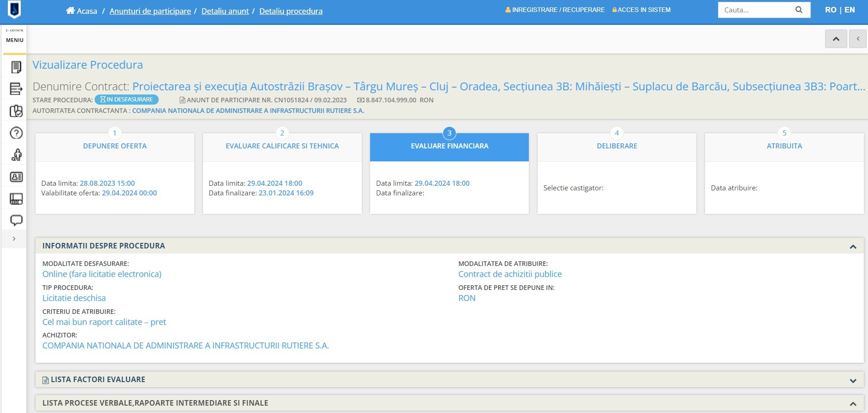Collapse the Lista Procese Verbale section
Screen dimensions: 868x413
(853, 404)
